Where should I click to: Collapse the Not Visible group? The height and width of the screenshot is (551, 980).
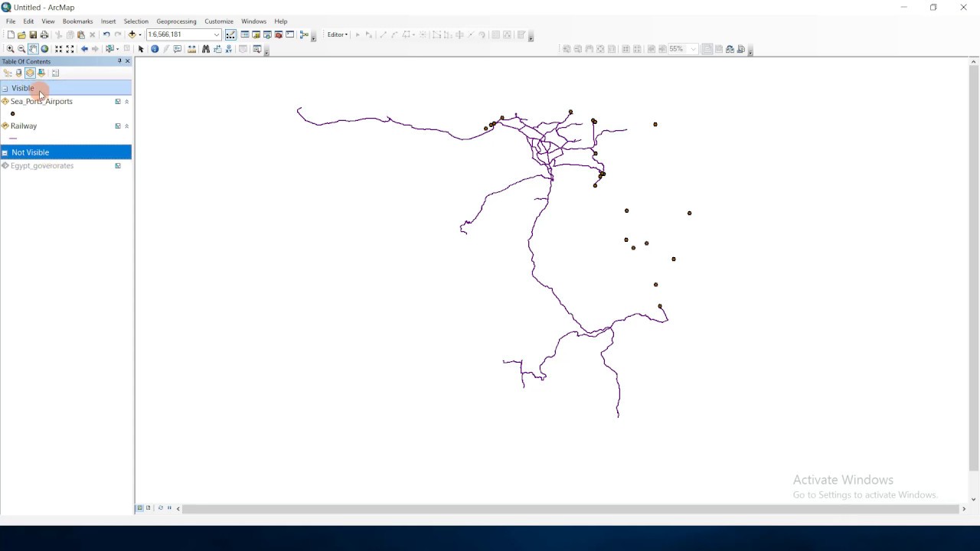5,153
